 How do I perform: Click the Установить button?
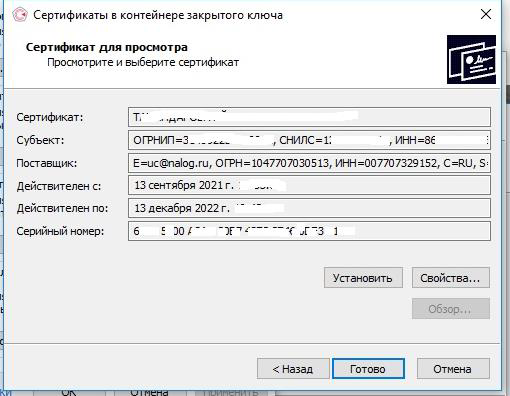[x=363, y=278]
